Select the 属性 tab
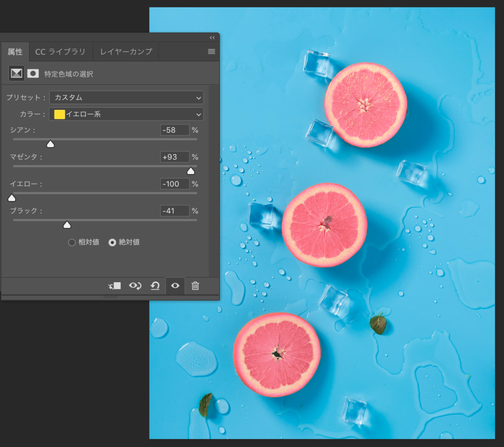504x447 pixels. tap(15, 52)
